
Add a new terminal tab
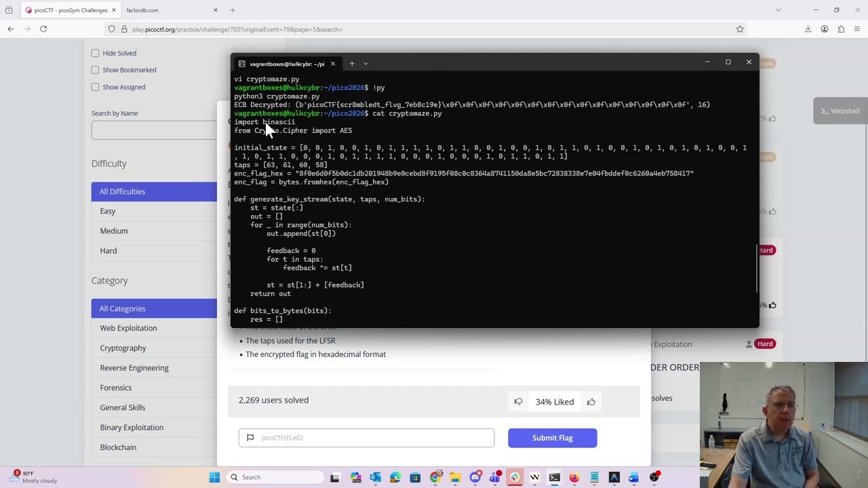[352, 64]
